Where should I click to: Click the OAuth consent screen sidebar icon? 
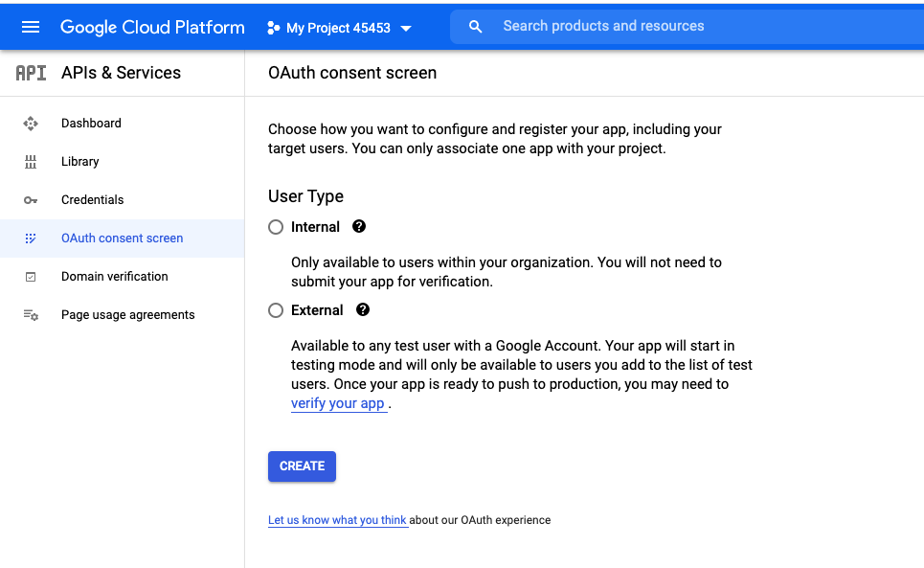tap(31, 239)
